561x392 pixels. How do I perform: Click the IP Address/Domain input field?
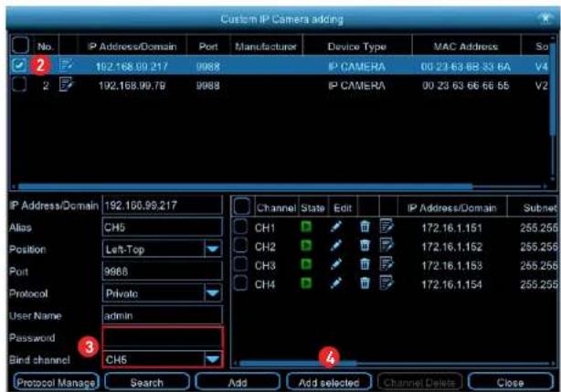pyautogui.click(x=163, y=206)
